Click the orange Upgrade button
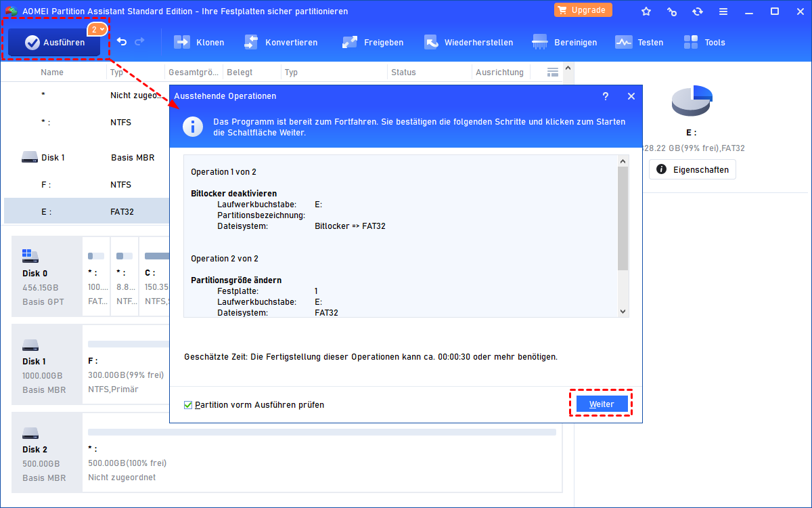 [x=583, y=10]
